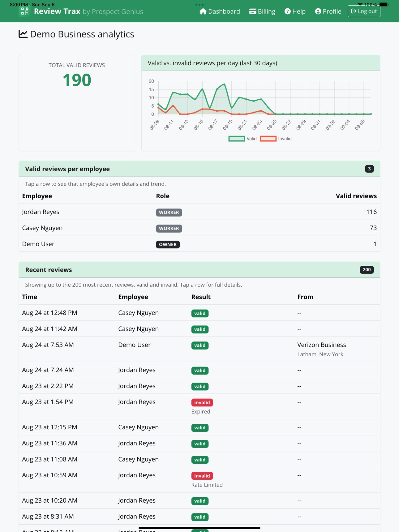The image size is (399, 532).
Task: Click the Result column header
Action: (201, 297)
